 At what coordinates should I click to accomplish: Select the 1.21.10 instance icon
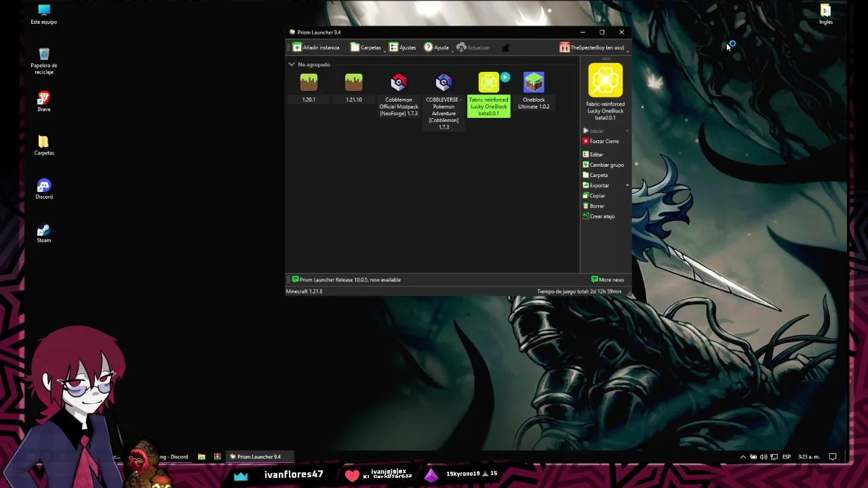coord(353,83)
